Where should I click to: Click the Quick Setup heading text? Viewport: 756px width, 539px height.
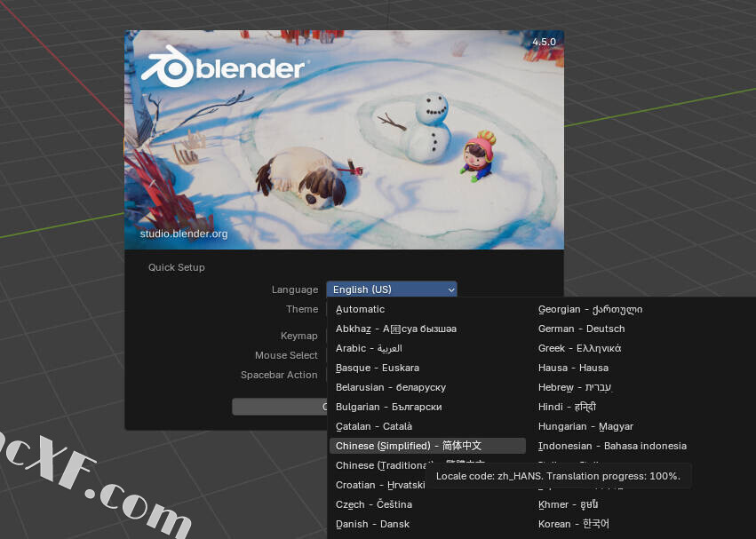click(177, 267)
